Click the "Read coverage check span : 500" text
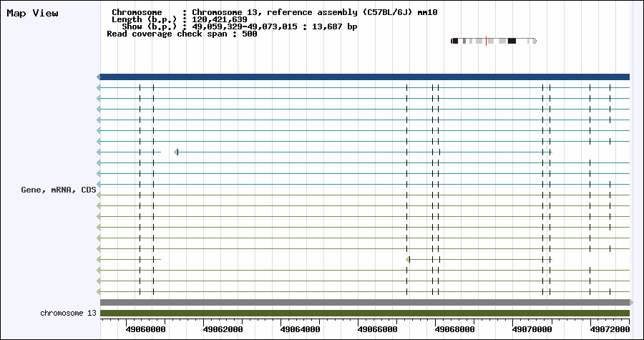The image size is (644, 340). click(x=182, y=34)
